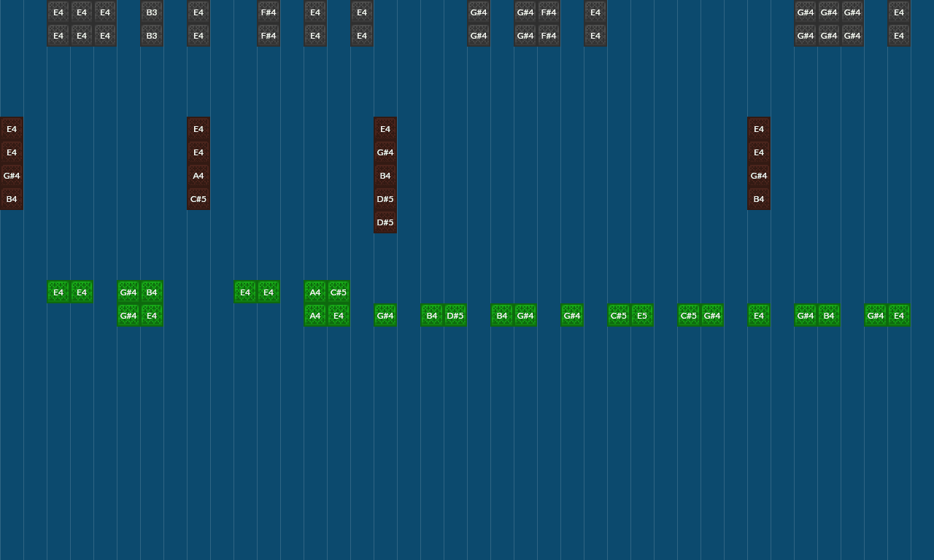Select the B4 note in the leftmost edge chord
Viewport: 934px width, 560px height.
click(11, 199)
